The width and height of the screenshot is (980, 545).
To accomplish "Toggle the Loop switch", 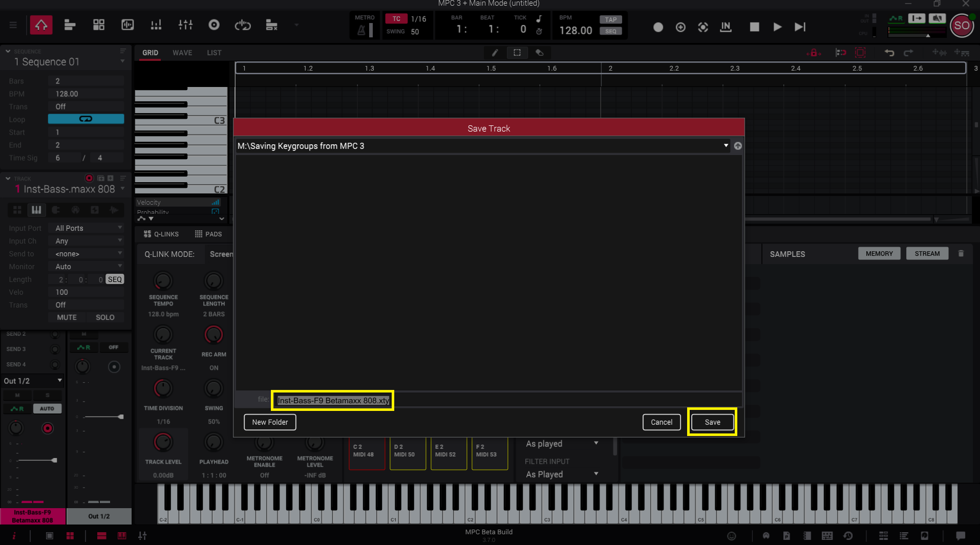I will pos(86,119).
